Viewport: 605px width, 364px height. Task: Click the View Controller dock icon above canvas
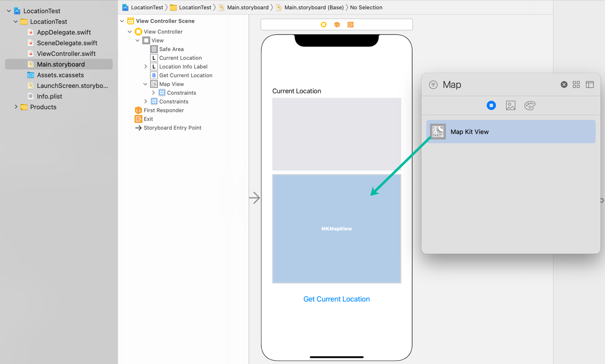pyautogui.click(x=323, y=25)
